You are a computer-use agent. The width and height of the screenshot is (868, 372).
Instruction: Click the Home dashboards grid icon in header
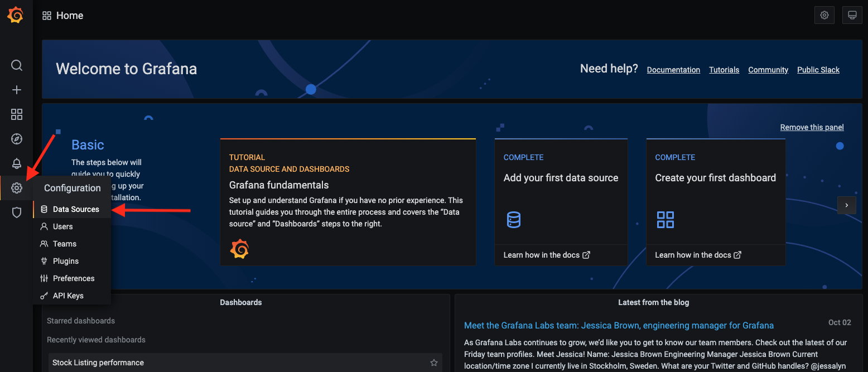coord(47,16)
